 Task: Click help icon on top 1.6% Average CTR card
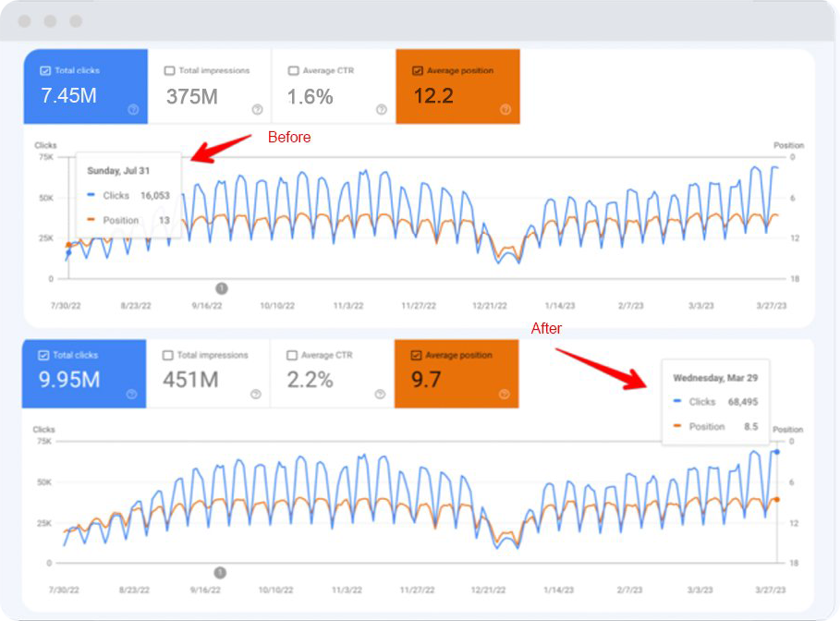point(382,109)
